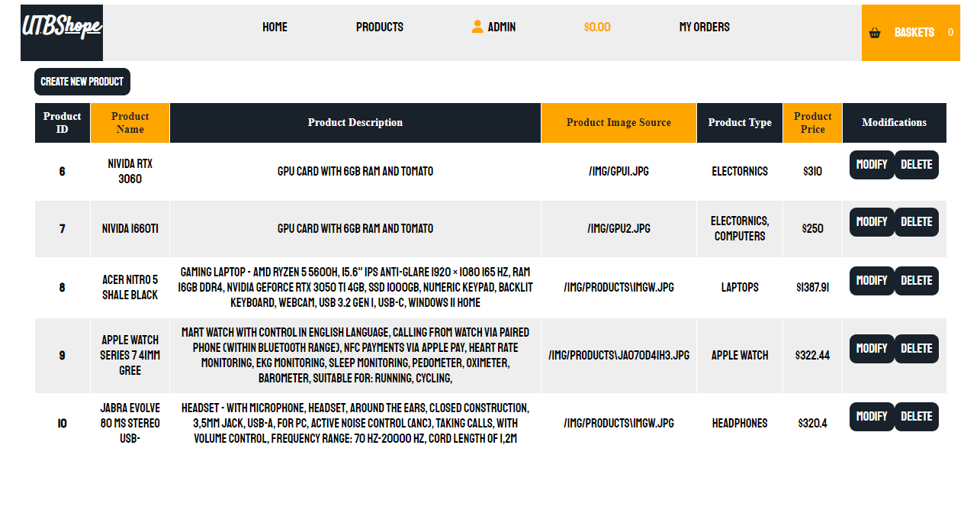Click the /img/gpu2.jpg image source
This screenshot has height=529, width=980.
619,229
